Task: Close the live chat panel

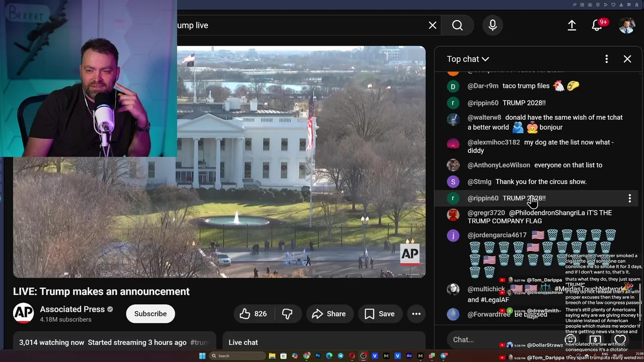Action: coord(627,59)
